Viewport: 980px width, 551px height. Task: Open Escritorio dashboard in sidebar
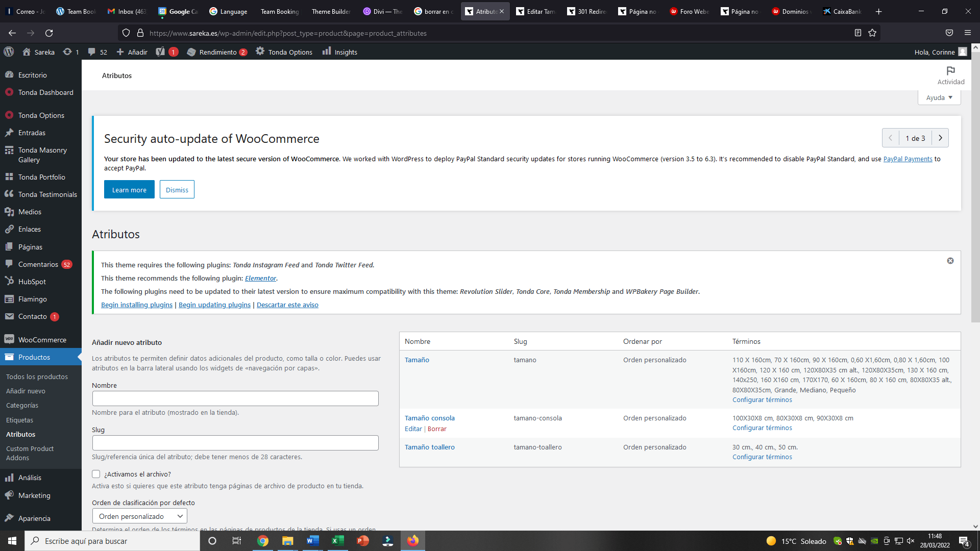(41, 75)
